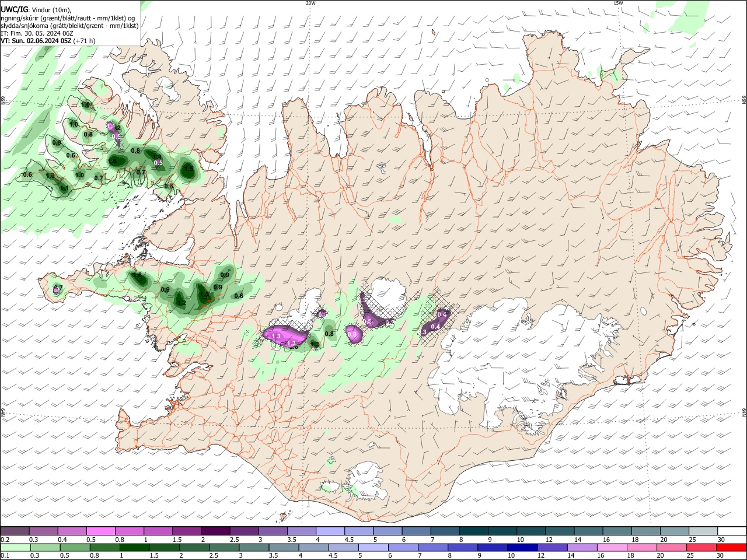Viewport: 747px width, 560px height.
Task: Click the dark blue 10 mm rain swatch
Action: click(x=522, y=547)
